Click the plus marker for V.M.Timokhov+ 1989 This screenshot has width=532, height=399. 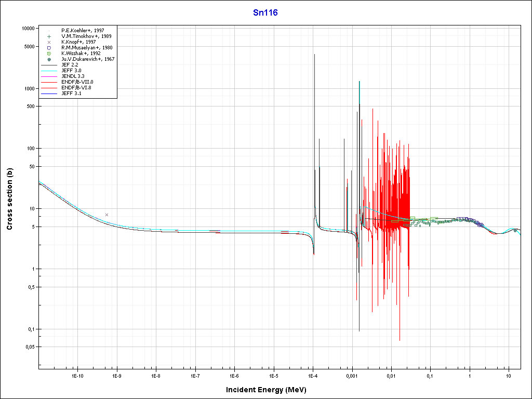[x=49, y=36]
